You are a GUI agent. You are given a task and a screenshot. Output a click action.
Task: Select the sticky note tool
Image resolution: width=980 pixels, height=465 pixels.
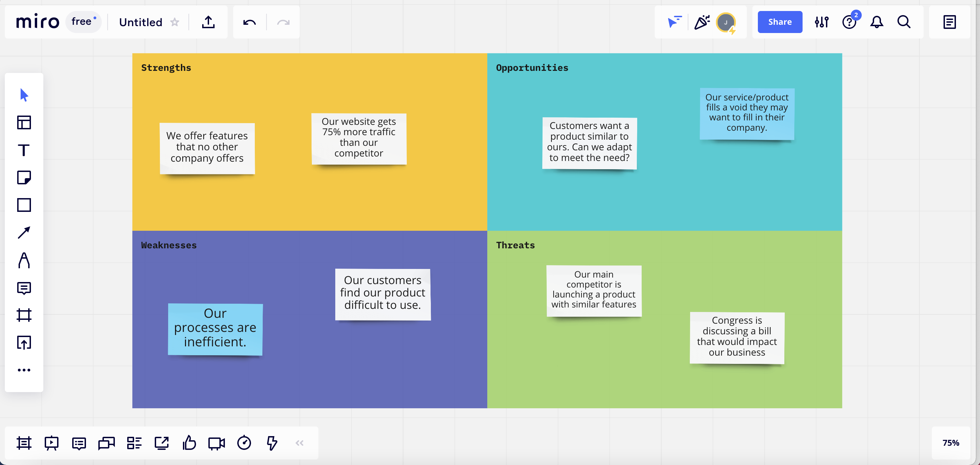24,178
